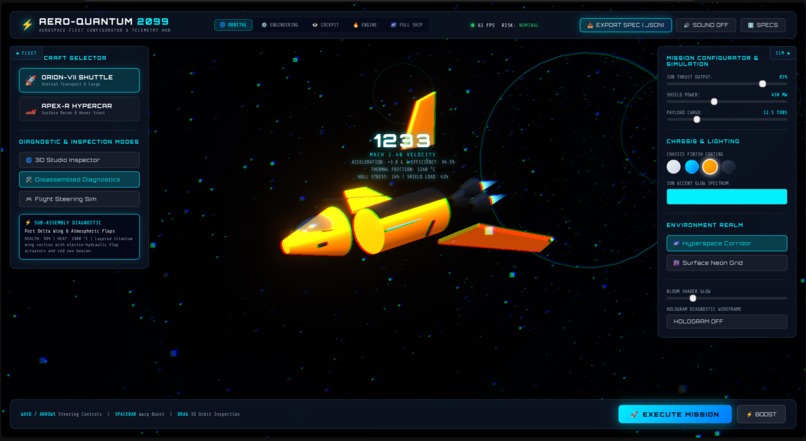The width and height of the screenshot is (806, 441).
Task: Choose the Hyperspace Corridor environment
Action: pos(727,243)
